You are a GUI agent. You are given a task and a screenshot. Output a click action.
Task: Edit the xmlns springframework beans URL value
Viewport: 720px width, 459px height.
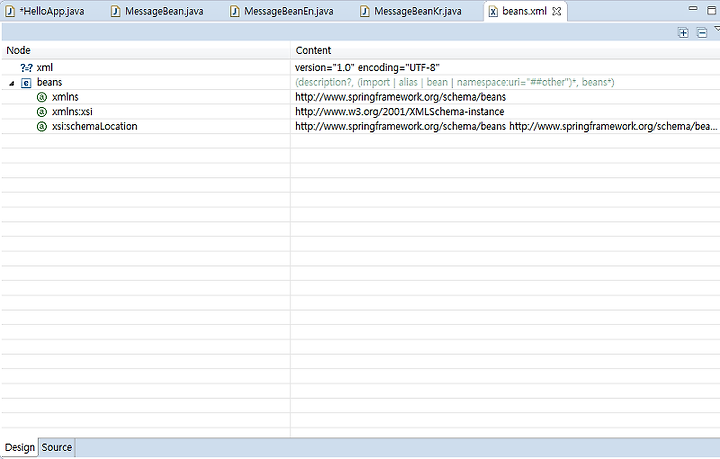(400, 97)
